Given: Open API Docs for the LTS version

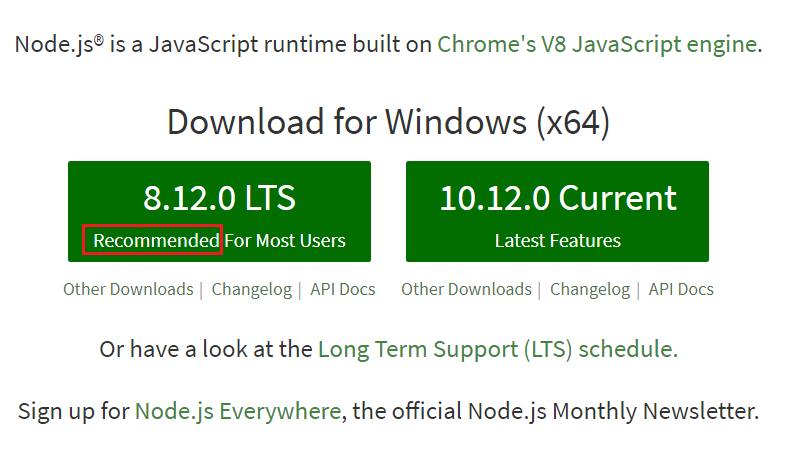Looking at the screenshot, I should pos(343,289).
